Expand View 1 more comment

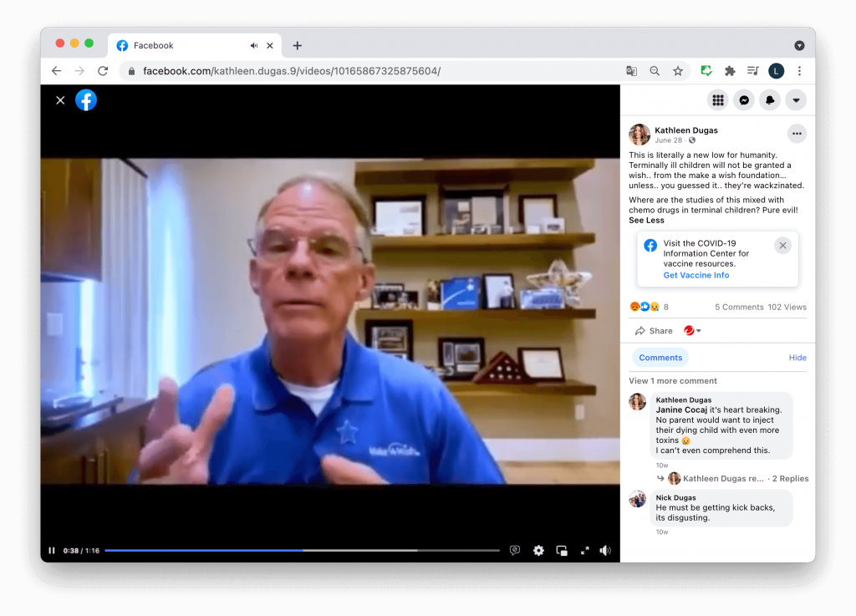click(672, 381)
